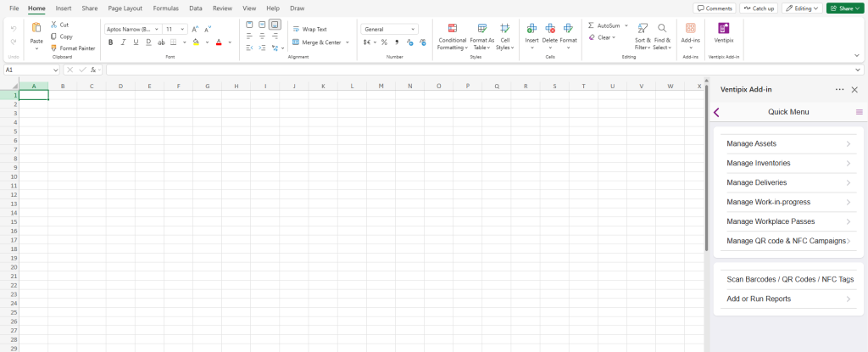Open the Page Layout ribbon tab

click(x=125, y=8)
